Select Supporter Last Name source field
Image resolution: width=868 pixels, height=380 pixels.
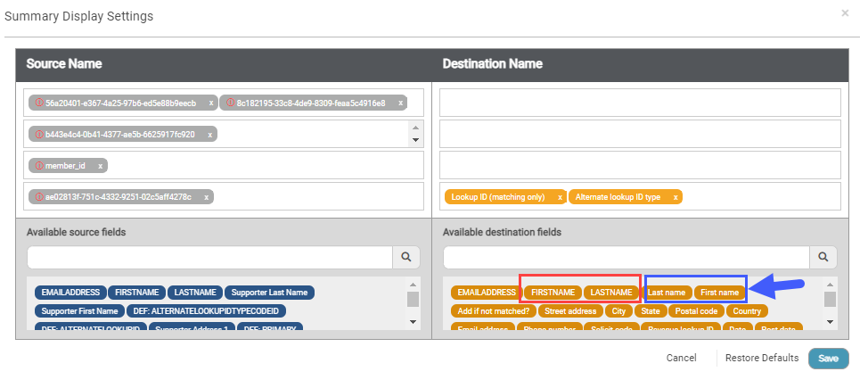click(270, 292)
